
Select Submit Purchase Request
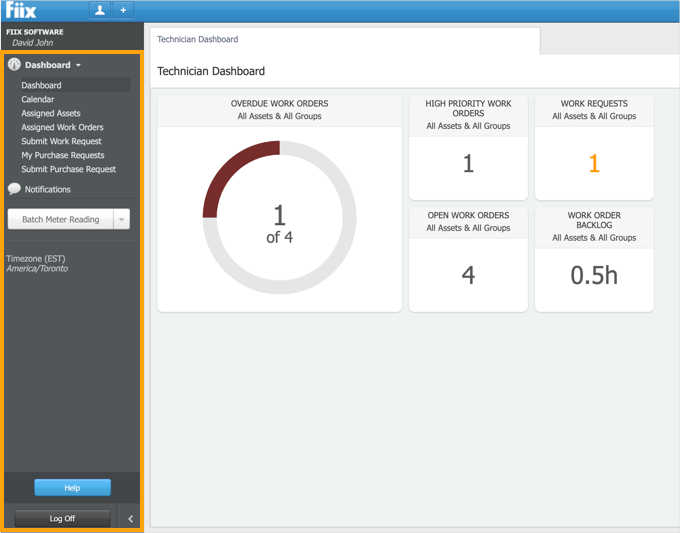[69, 170]
